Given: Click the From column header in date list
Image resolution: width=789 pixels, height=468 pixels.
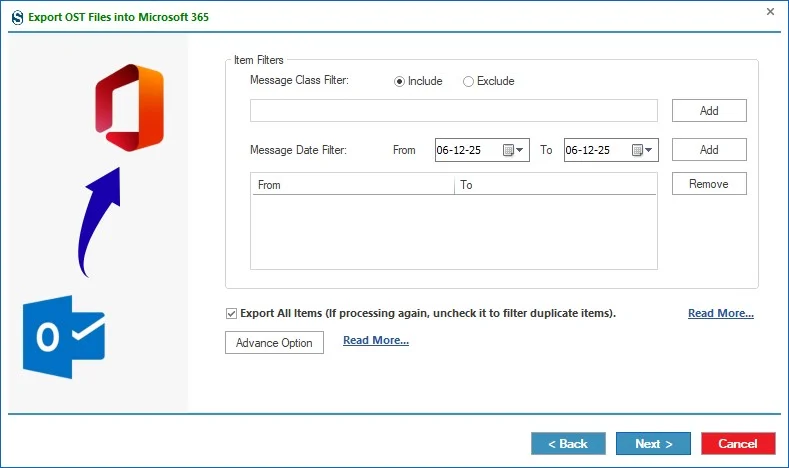Looking at the screenshot, I should pos(353,185).
